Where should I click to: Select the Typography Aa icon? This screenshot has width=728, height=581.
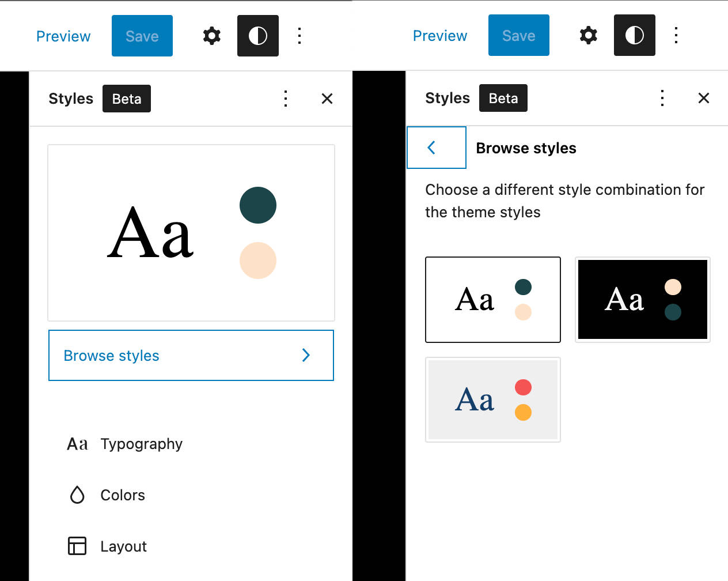pos(77,444)
